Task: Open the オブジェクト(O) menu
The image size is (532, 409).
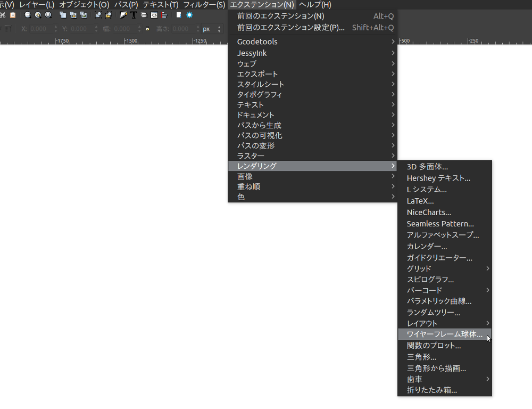Action: (84, 5)
